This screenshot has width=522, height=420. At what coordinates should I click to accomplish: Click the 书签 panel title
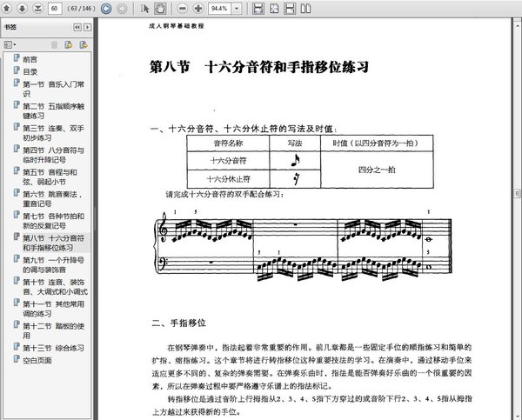(10, 27)
